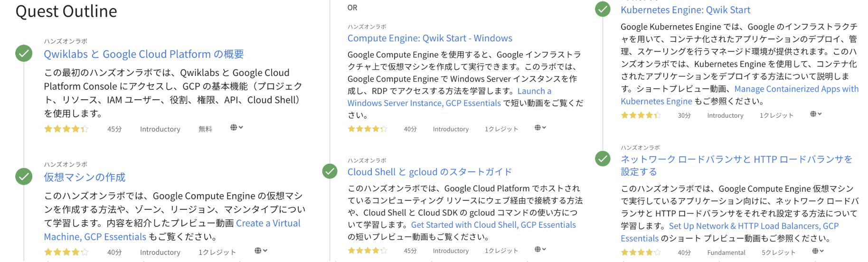Follow the Get Started with Cloud Shell link
868x262 pixels.
pos(493,225)
